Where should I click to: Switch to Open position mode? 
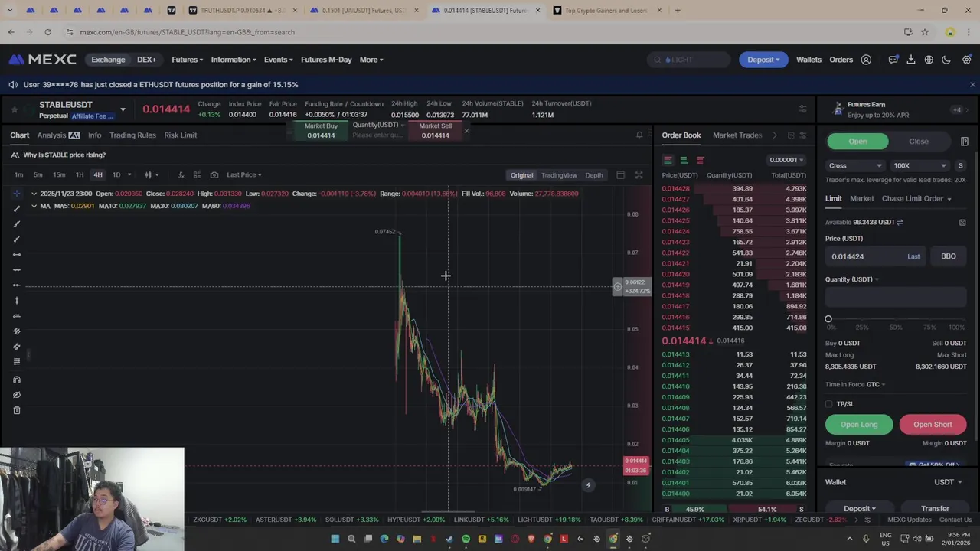[857, 142]
